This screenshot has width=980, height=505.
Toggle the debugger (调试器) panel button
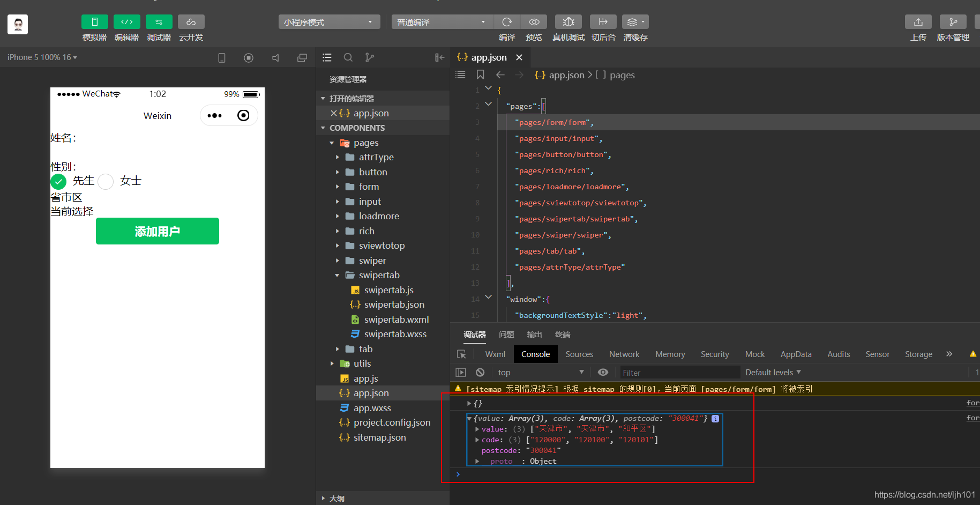click(x=159, y=22)
